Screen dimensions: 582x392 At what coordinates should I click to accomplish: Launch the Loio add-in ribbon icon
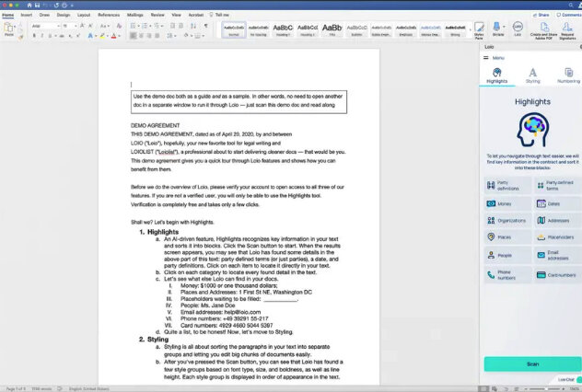[x=518, y=29]
